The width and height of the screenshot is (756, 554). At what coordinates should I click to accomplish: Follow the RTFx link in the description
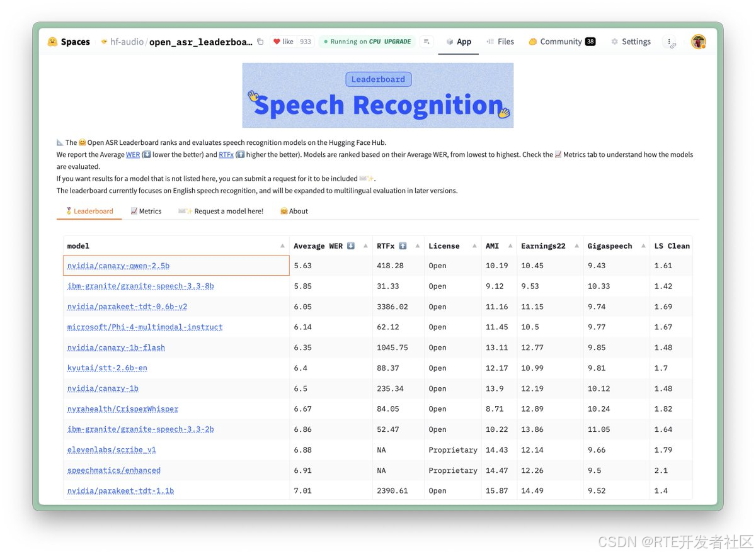click(226, 154)
